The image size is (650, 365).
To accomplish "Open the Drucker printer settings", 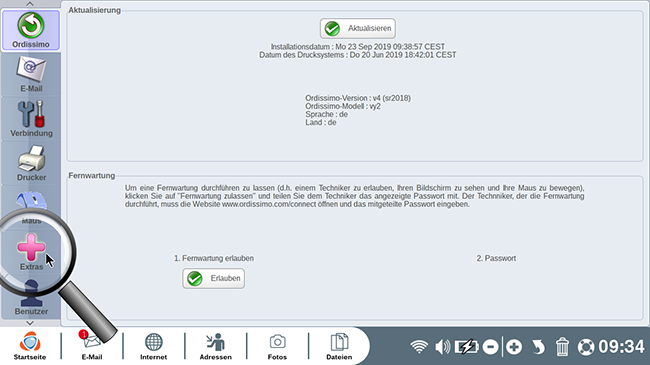I will (31, 163).
